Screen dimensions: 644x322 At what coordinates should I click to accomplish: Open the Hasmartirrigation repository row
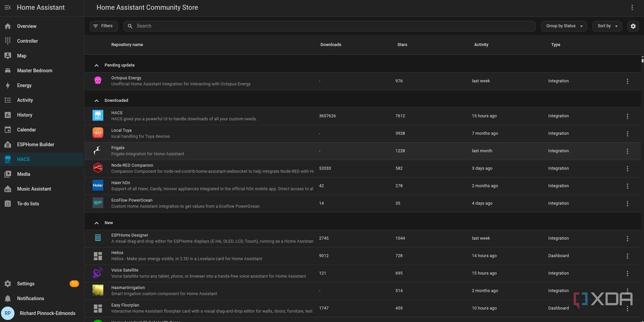click(x=362, y=291)
